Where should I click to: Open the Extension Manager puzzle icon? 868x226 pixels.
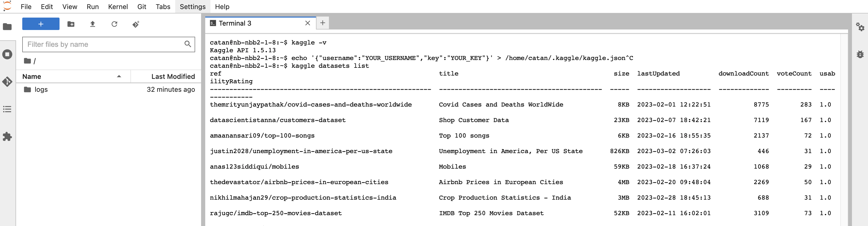8,137
